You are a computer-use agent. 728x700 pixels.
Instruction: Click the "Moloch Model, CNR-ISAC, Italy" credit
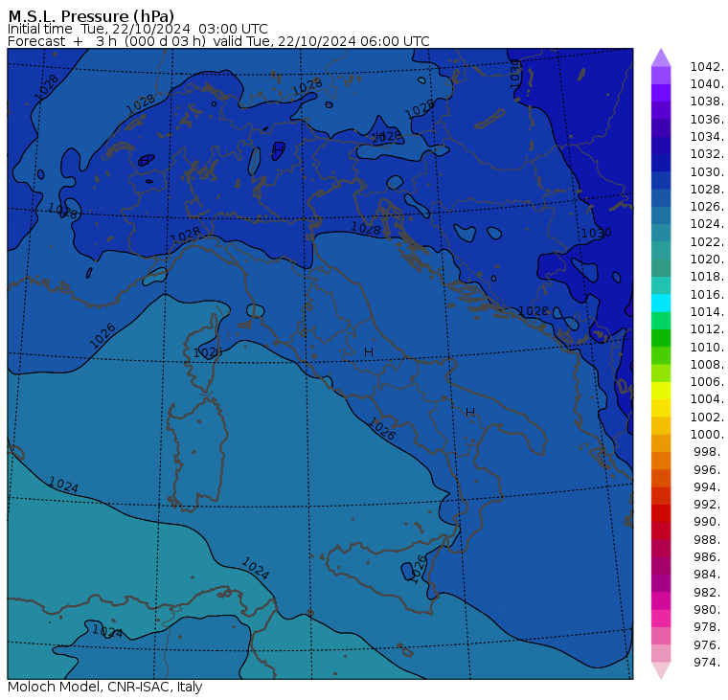coord(105,687)
